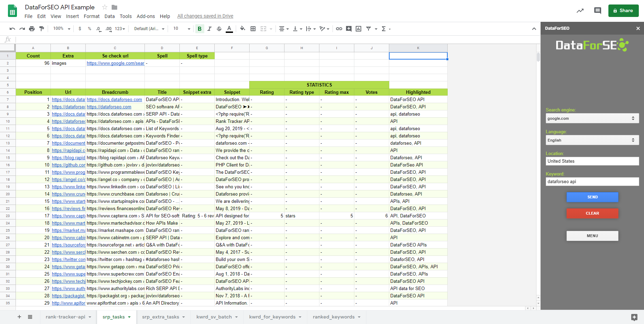Switch to the srp_extra_tasks sheet tab
The width and height of the screenshot is (644, 324).
[x=164, y=317]
